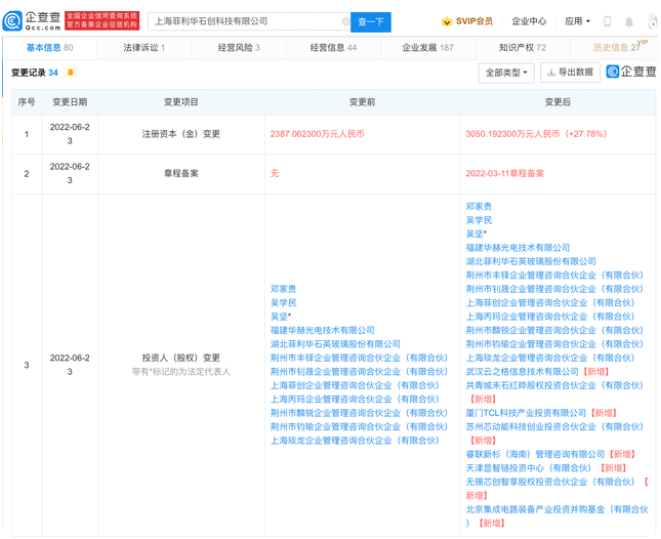This screenshot has width=661, height=539.
Task: Click 2022-03-11章程备案 text
Action: click(x=505, y=174)
